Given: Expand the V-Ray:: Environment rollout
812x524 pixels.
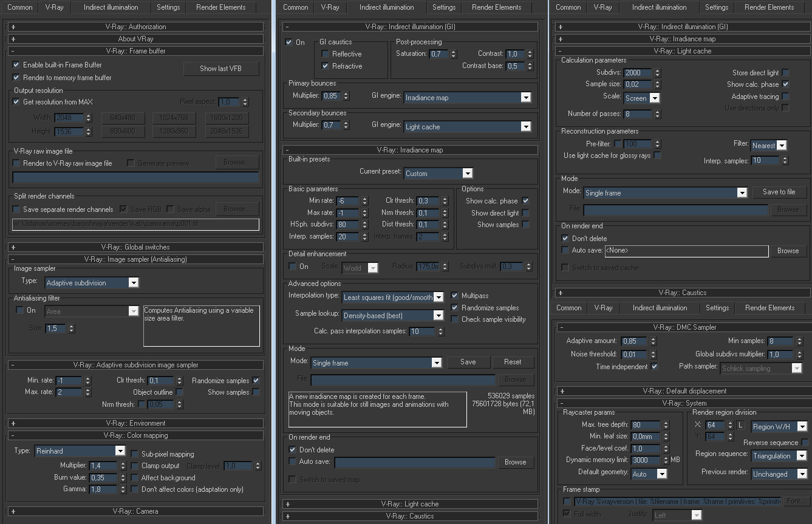Looking at the screenshot, I should [135, 423].
